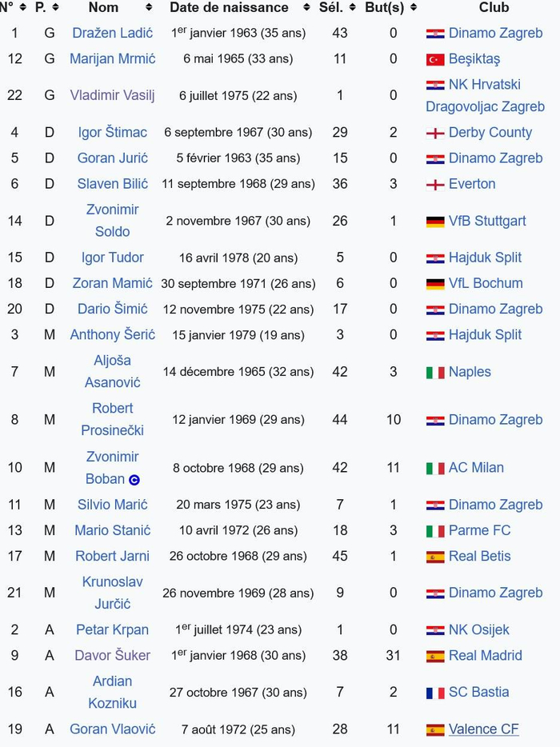Click the Croatian flag beside NK Osijek
The height and width of the screenshot is (747, 560).
click(435, 630)
